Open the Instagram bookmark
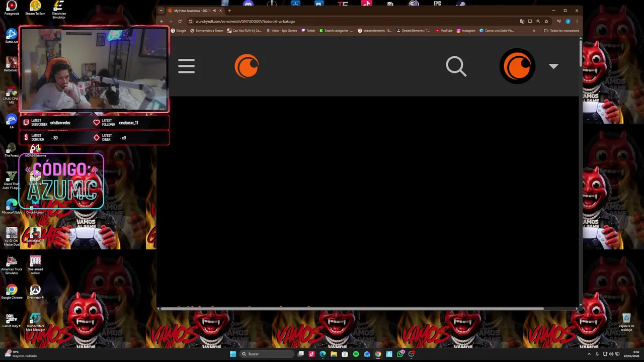The height and width of the screenshot is (362, 644). tap(466, 31)
